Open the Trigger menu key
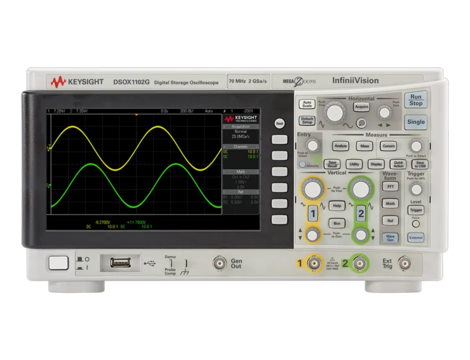Screen dimensions: 470x360 point(416,210)
